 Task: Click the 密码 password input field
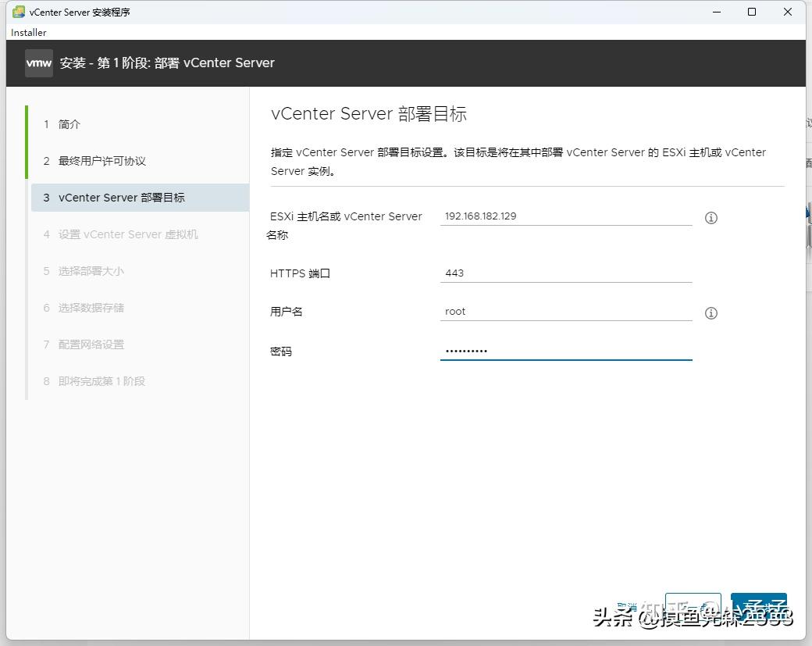pos(566,351)
